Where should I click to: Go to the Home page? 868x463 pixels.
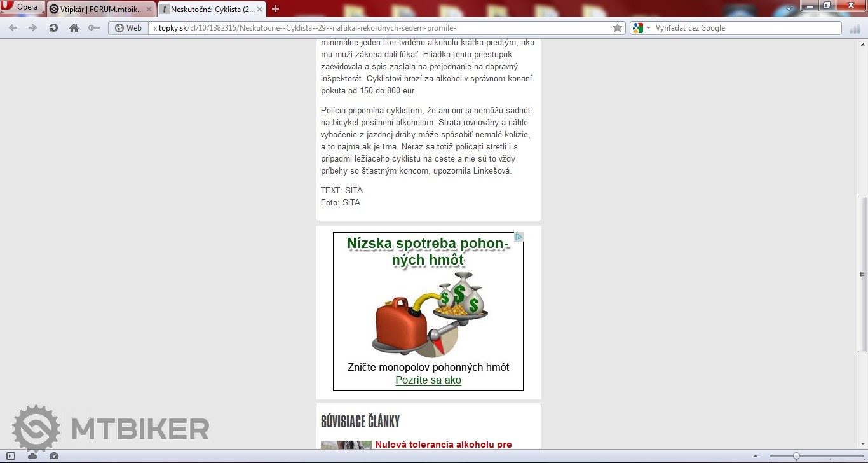pos(74,28)
